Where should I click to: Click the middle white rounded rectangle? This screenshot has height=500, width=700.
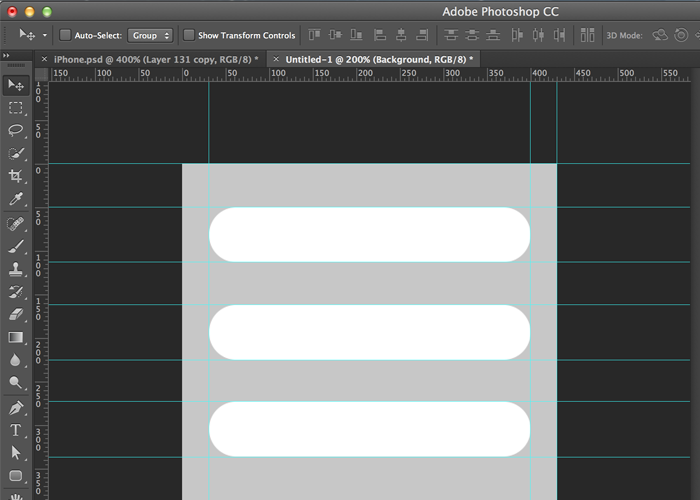(x=370, y=332)
